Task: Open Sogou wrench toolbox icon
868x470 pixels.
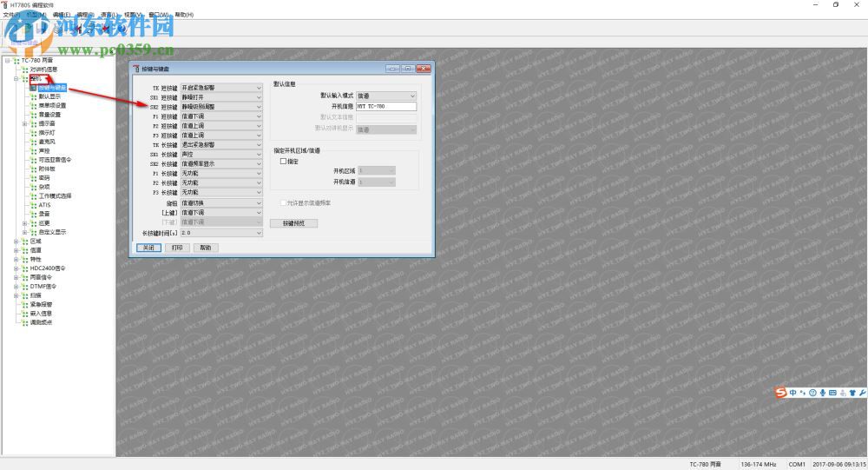Action: 863,393
